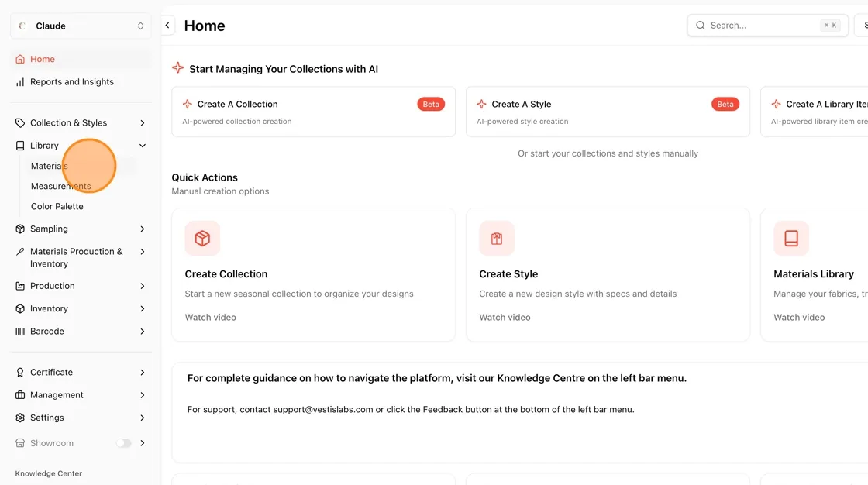Click the Create A Collection AI card

(x=313, y=112)
